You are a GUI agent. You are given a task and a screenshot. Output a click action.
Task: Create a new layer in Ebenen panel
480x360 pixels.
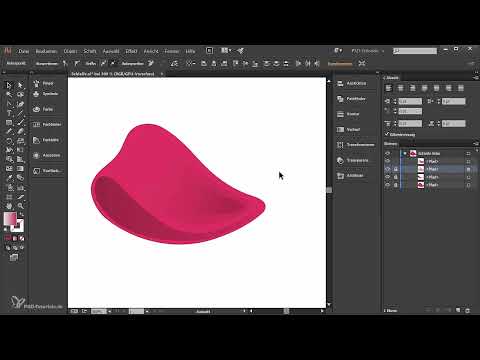[x=458, y=310]
